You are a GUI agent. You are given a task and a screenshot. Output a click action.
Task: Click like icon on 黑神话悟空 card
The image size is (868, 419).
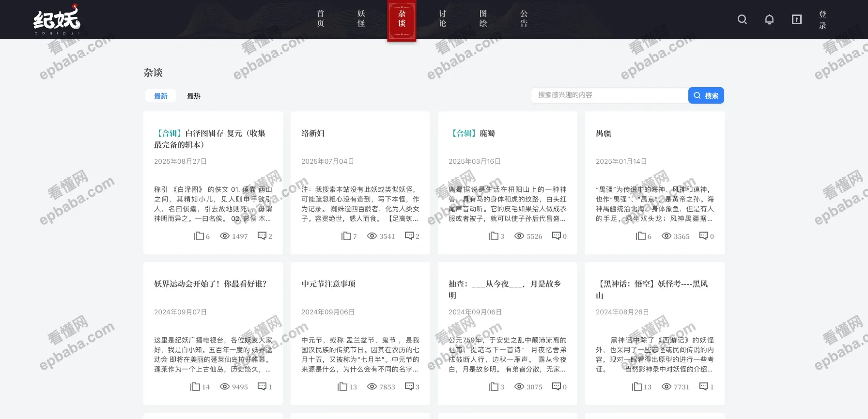pos(636,387)
